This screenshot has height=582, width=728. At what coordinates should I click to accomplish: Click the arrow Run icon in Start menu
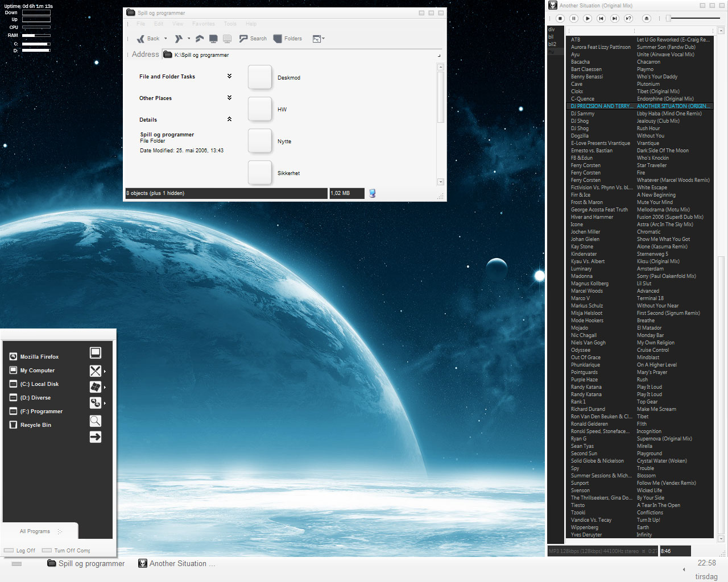point(96,436)
